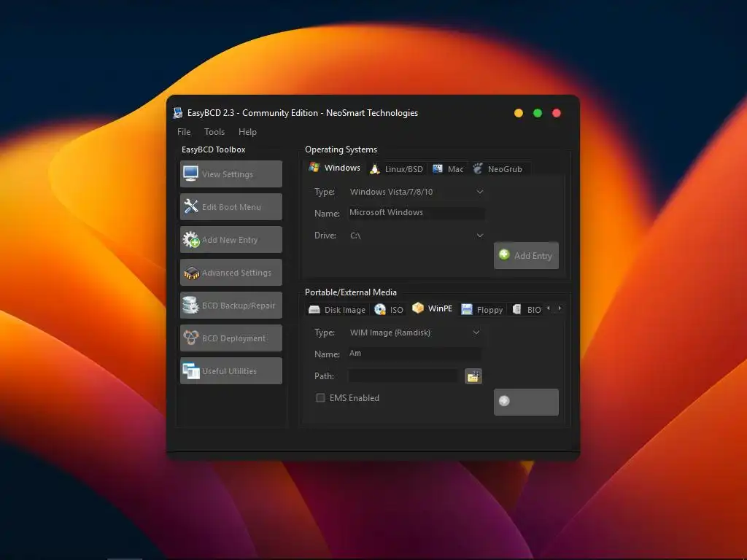Browse for path with folder icon
The image size is (747, 560).
point(473,376)
